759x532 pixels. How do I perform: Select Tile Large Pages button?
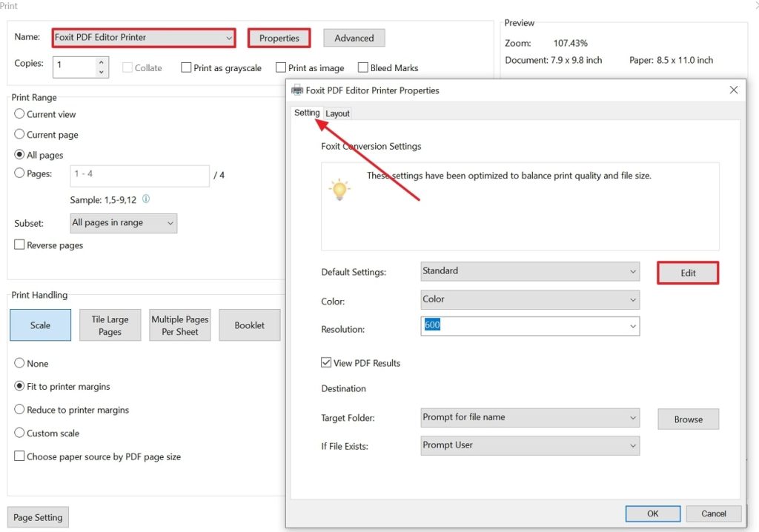[x=110, y=325]
